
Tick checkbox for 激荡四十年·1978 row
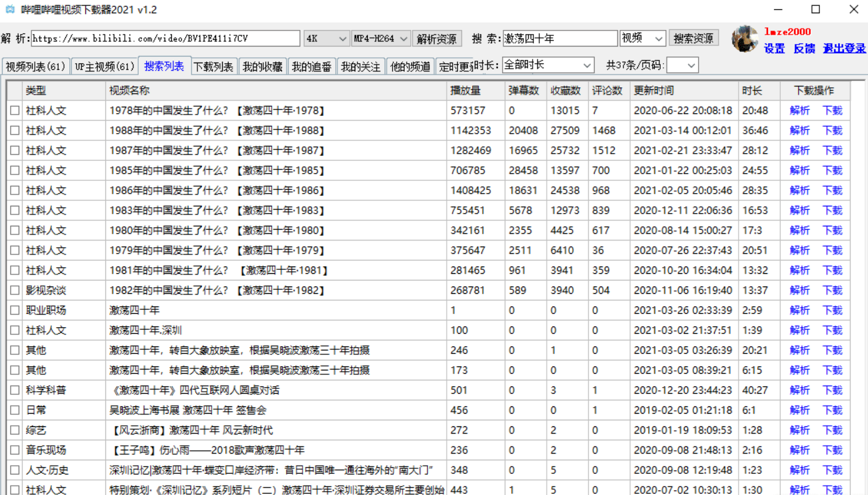15,111
